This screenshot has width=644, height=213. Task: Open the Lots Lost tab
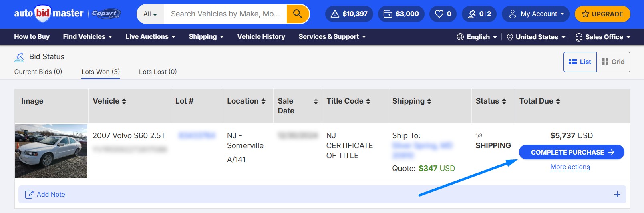pyautogui.click(x=158, y=72)
